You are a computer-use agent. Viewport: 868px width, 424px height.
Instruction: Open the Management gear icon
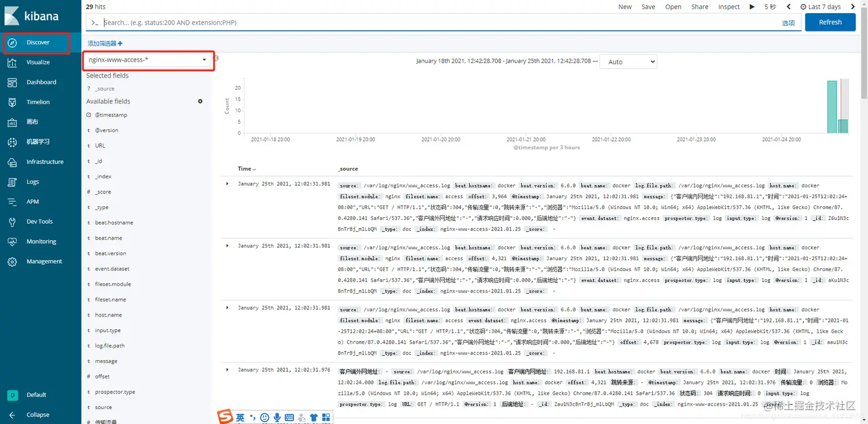pyautogui.click(x=13, y=261)
